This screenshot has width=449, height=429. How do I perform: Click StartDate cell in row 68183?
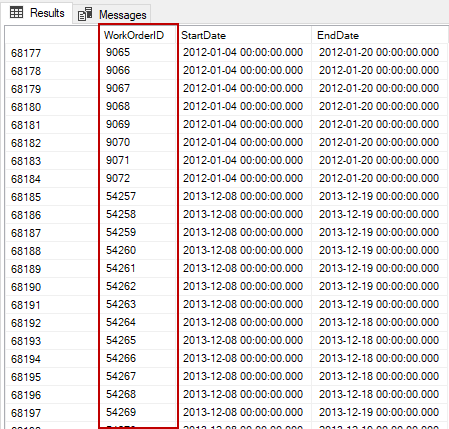click(x=244, y=160)
